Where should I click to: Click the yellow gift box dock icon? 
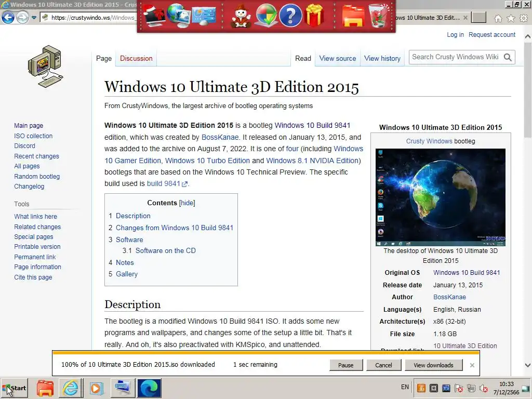[x=314, y=16]
